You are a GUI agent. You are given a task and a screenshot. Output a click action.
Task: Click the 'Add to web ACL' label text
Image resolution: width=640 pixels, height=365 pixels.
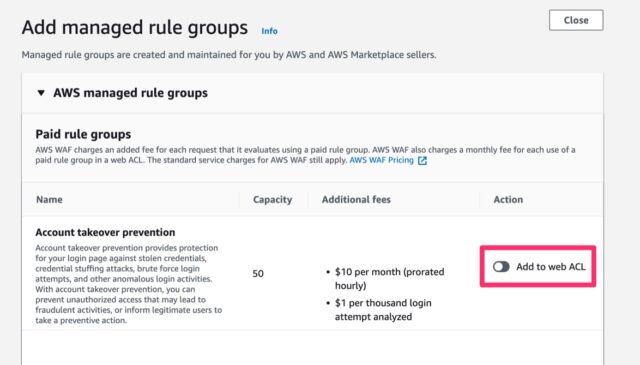pyautogui.click(x=551, y=267)
